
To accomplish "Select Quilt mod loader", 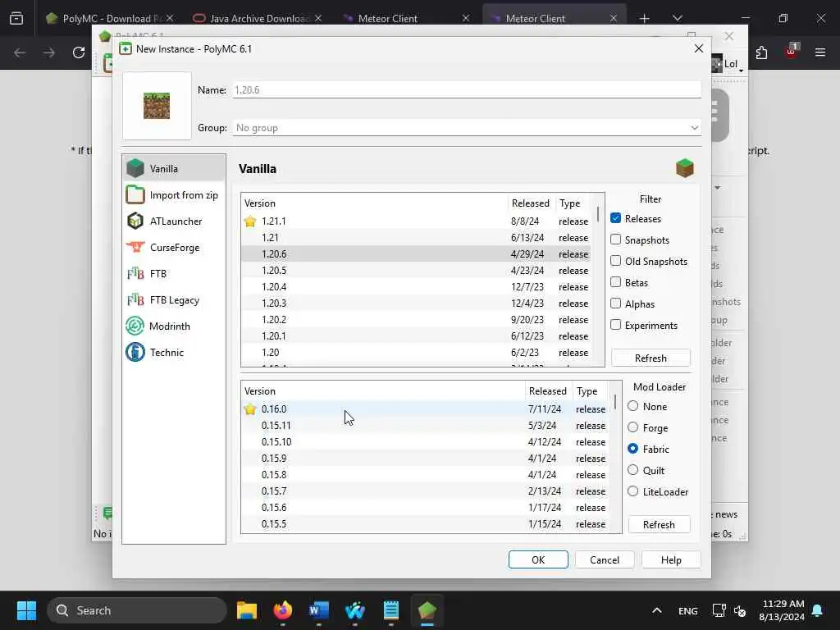I will coord(632,470).
